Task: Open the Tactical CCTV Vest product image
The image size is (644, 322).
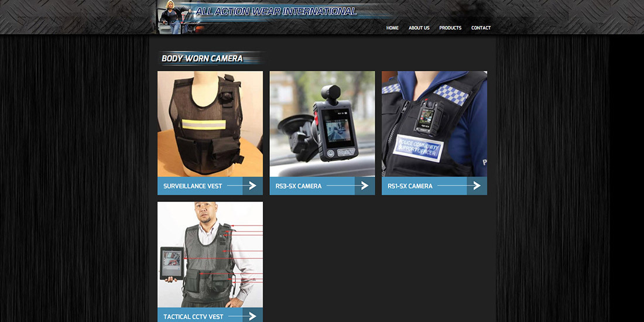Action: coord(210,255)
